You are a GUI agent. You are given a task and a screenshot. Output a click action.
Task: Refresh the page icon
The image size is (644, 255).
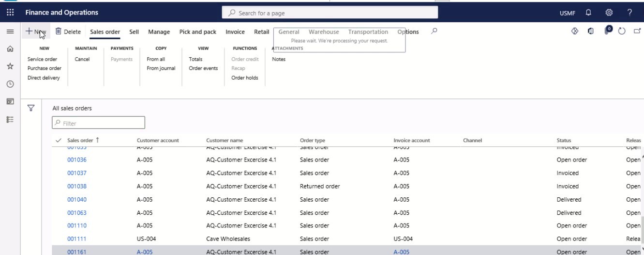tap(622, 31)
